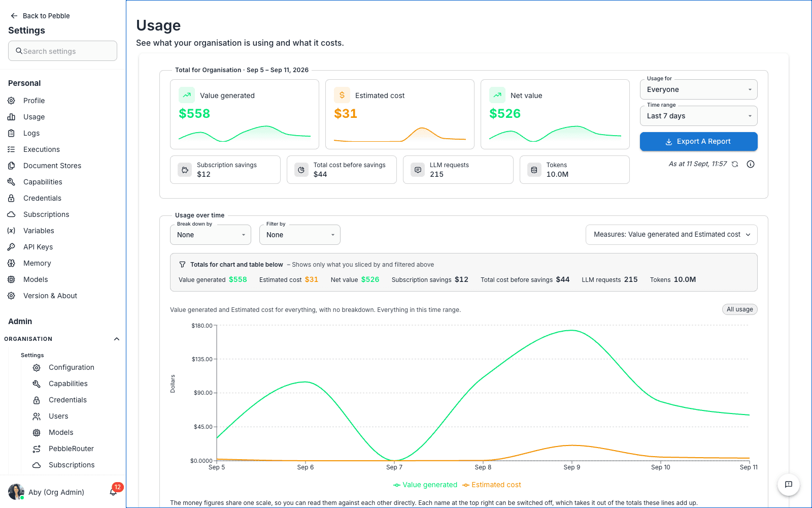Click the personal Models chip icon

[x=11, y=279]
